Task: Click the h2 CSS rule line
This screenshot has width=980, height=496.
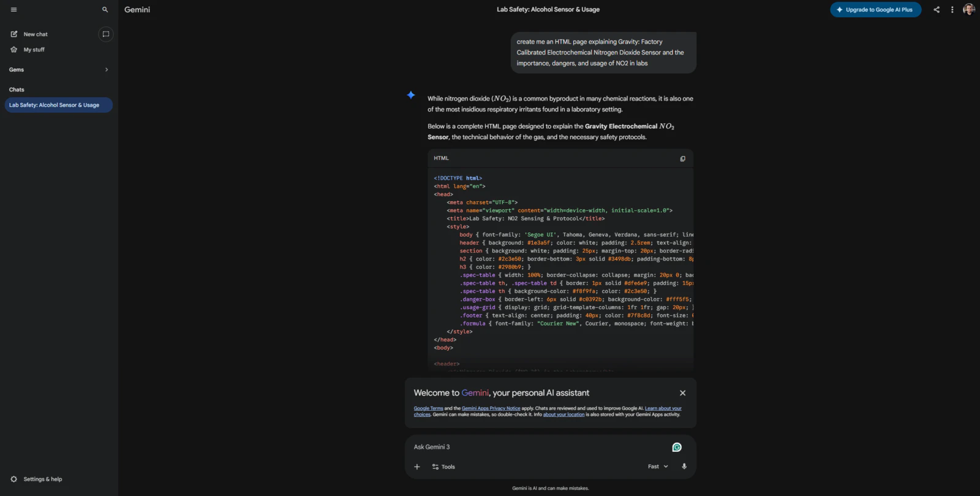Action: pyautogui.click(x=576, y=259)
